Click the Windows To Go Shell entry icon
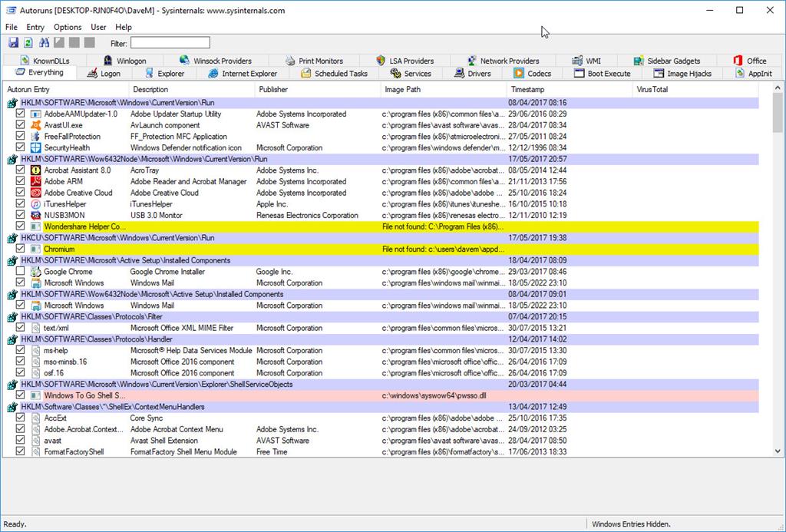786x532 pixels. pos(35,395)
